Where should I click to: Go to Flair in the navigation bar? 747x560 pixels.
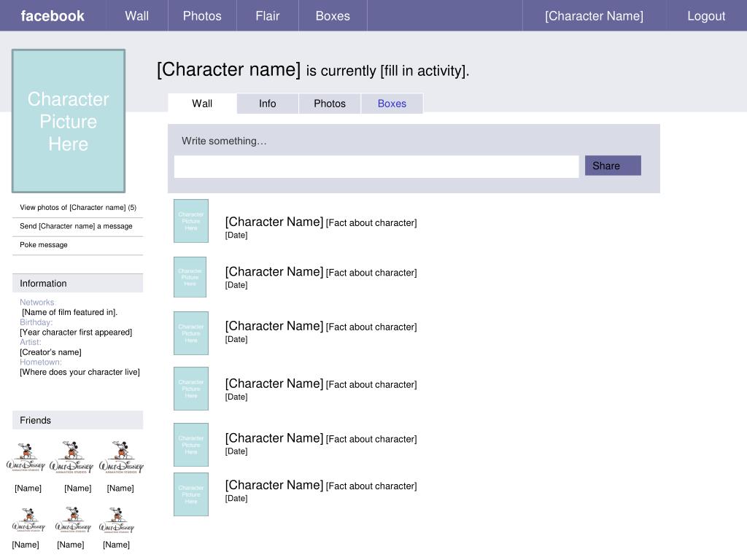point(267,16)
